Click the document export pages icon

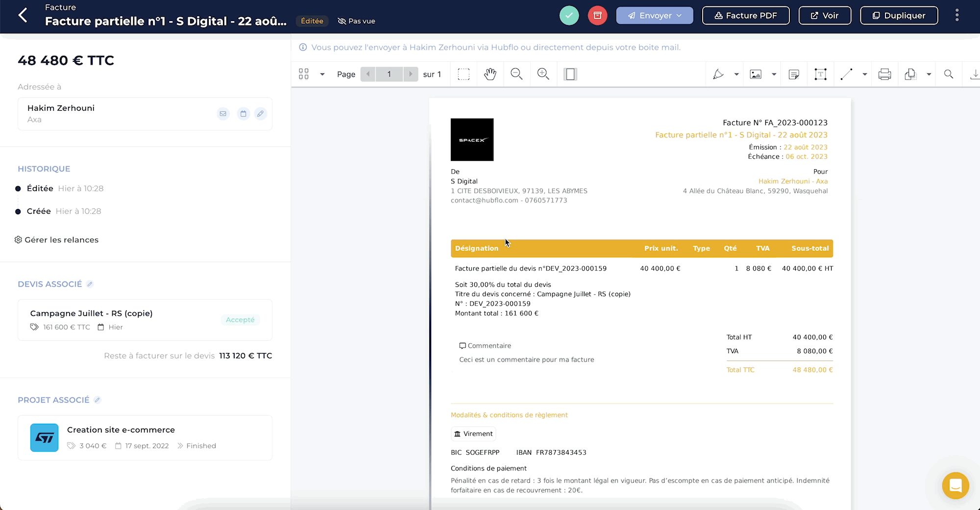tap(910, 74)
